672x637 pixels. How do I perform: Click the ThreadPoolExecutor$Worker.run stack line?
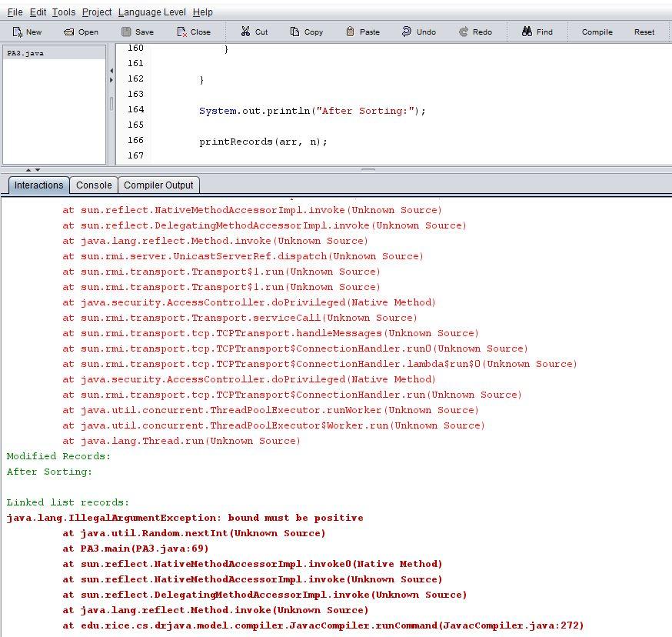point(274,425)
